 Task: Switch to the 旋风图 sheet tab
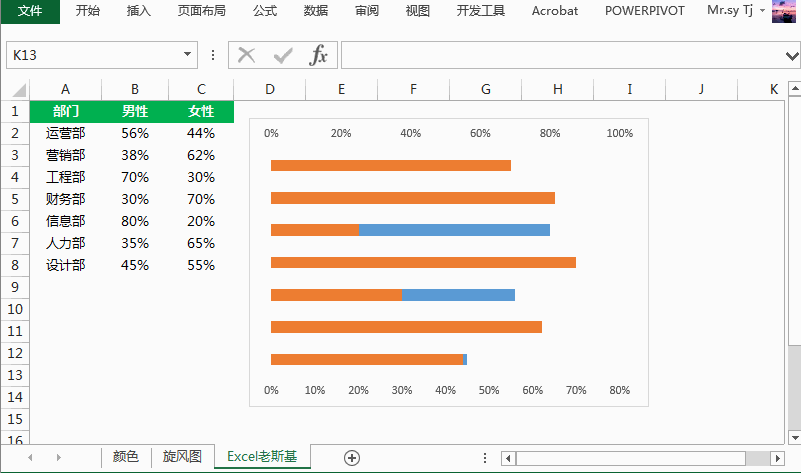click(x=182, y=456)
